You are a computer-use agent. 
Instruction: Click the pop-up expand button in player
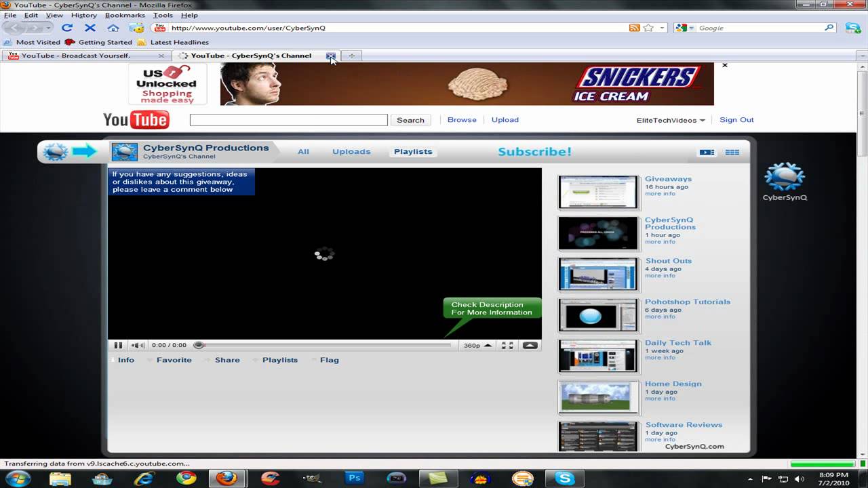pyautogui.click(x=530, y=345)
